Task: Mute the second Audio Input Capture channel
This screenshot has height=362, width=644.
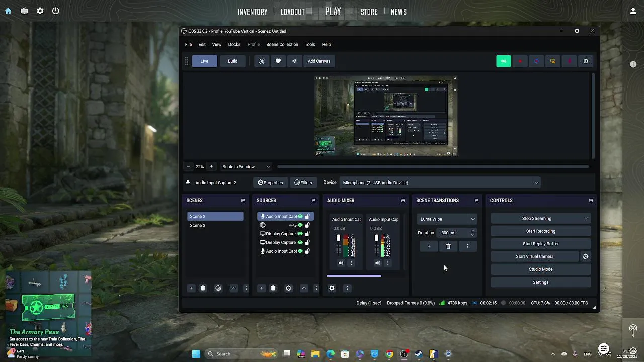Action: (377, 263)
